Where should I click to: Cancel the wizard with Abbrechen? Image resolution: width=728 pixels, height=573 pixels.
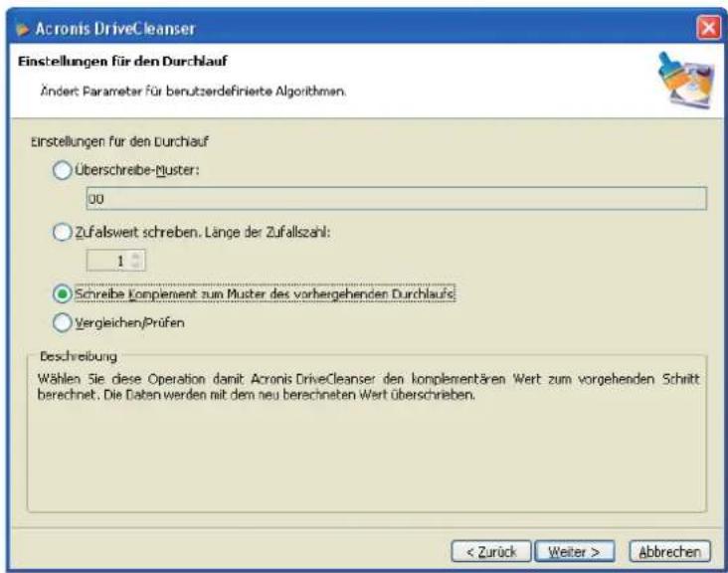pyautogui.click(x=669, y=552)
